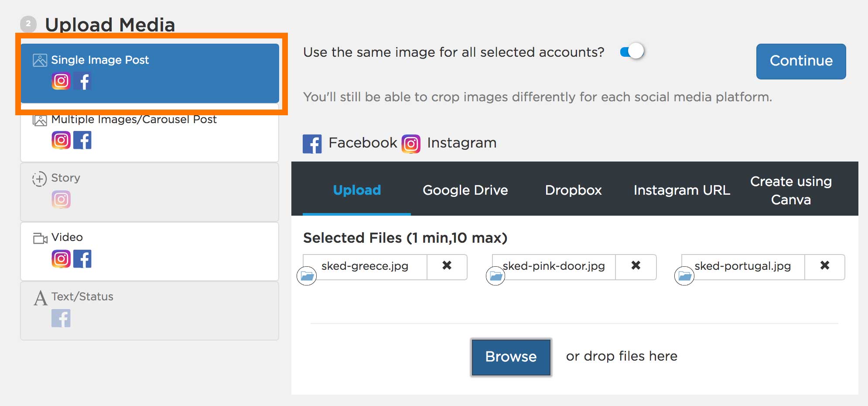The height and width of the screenshot is (406, 868).
Task: Open the Dropbox tab
Action: click(x=573, y=190)
